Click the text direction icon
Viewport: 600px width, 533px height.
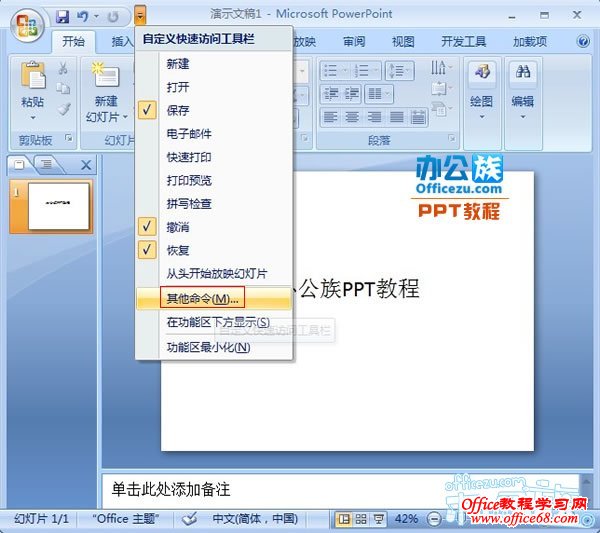click(x=441, y=68)
